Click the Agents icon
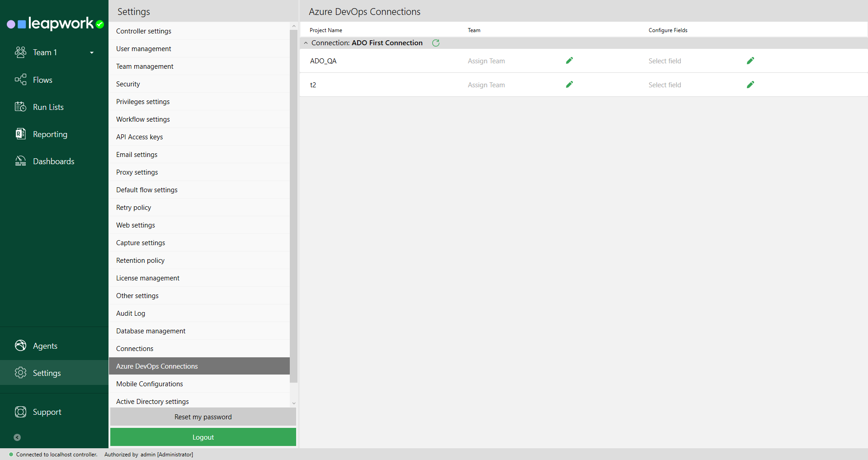The width and height of the screenshot is (868, 460). click(x=20, y=346)
